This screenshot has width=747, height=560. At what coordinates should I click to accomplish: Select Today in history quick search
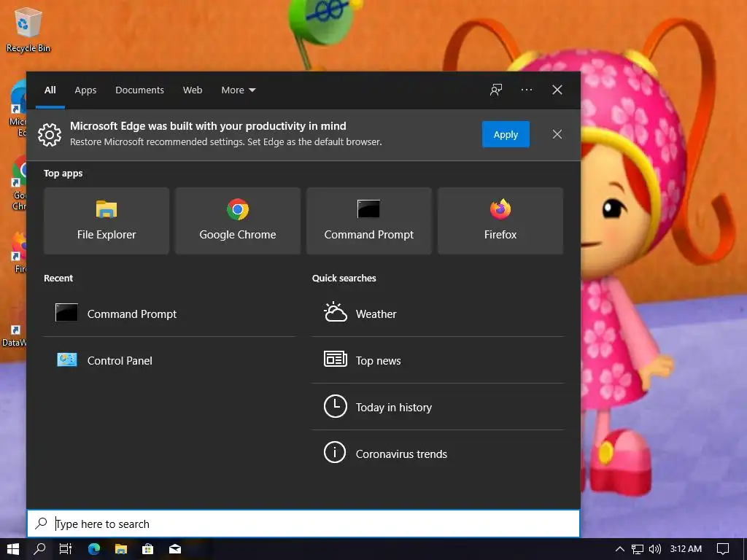pyautogui.click(x=438, y=407)
